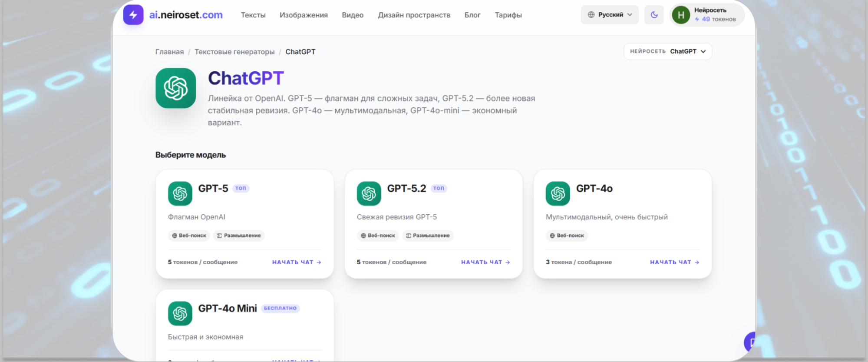Click the Веб-поиск tag on GPT-5.2 card
The height and width of the screenshot is (362, 868).
click(378, 236)
